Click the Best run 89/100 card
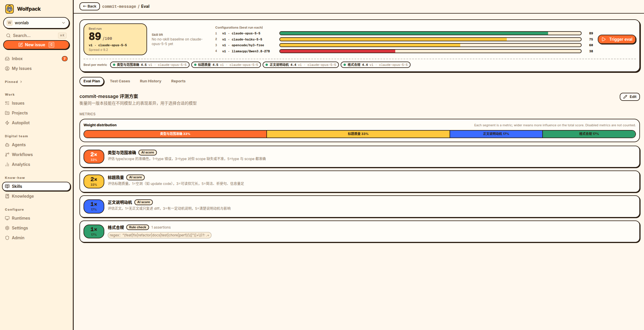644x330 pixels. coord(115,39)
